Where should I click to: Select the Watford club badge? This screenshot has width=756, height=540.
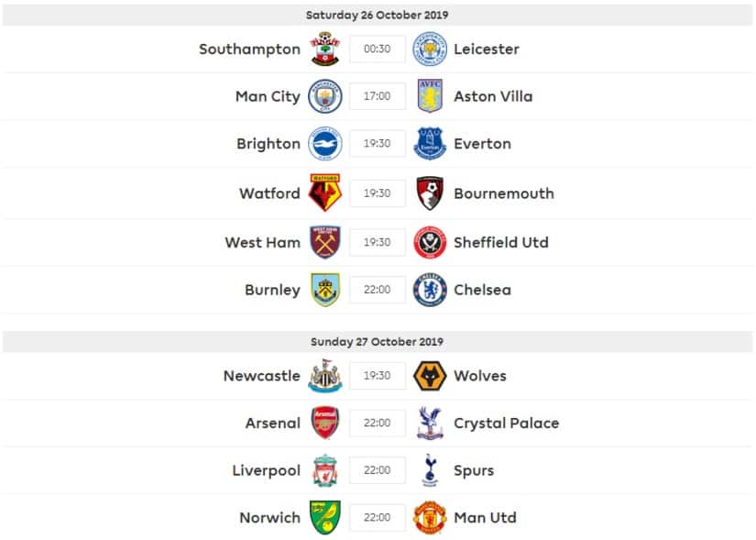324,193
